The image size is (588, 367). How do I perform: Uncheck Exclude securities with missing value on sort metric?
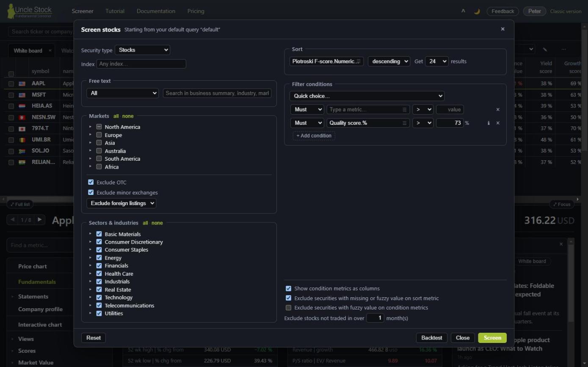[288, 298]
